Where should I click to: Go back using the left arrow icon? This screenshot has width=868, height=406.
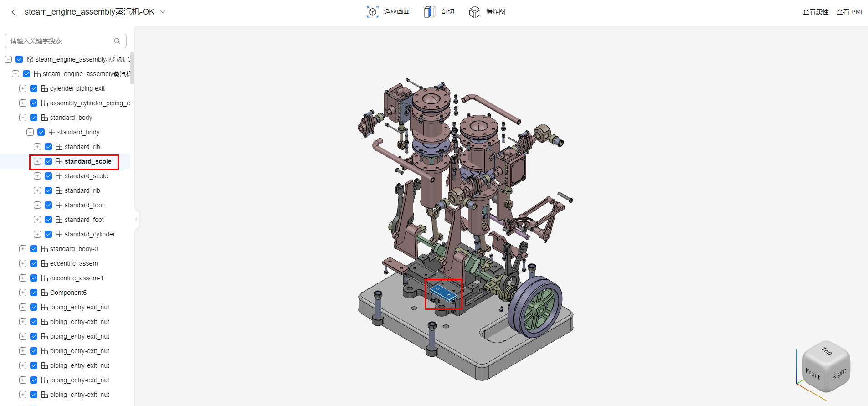[14, 12]
